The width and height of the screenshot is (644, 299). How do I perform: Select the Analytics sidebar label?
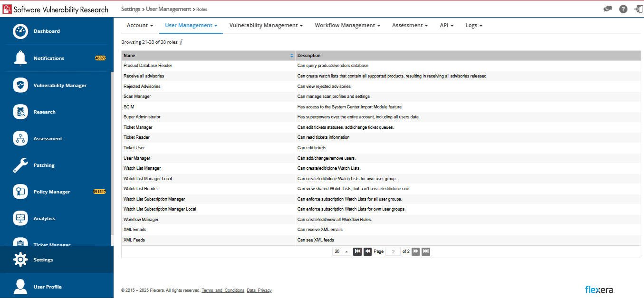pos(44,219)
